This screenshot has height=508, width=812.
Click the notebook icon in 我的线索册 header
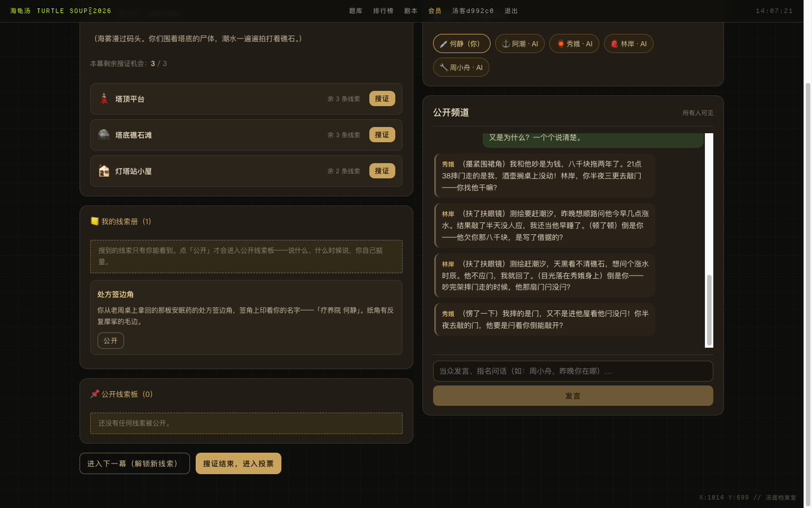point(95,221)
